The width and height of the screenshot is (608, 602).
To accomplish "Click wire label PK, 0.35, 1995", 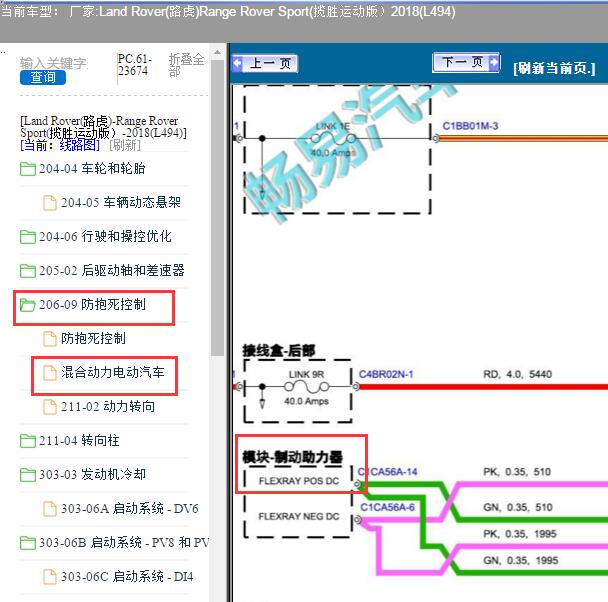I will tap(520, 534).
